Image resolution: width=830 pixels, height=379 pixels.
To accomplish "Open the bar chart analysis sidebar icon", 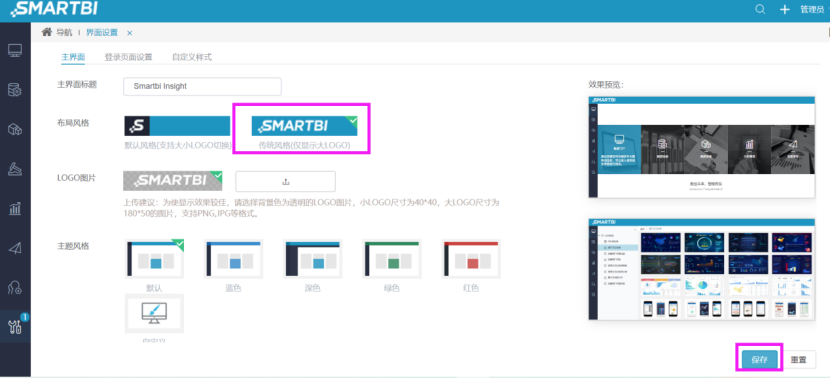I will click(x=15, y=208).
